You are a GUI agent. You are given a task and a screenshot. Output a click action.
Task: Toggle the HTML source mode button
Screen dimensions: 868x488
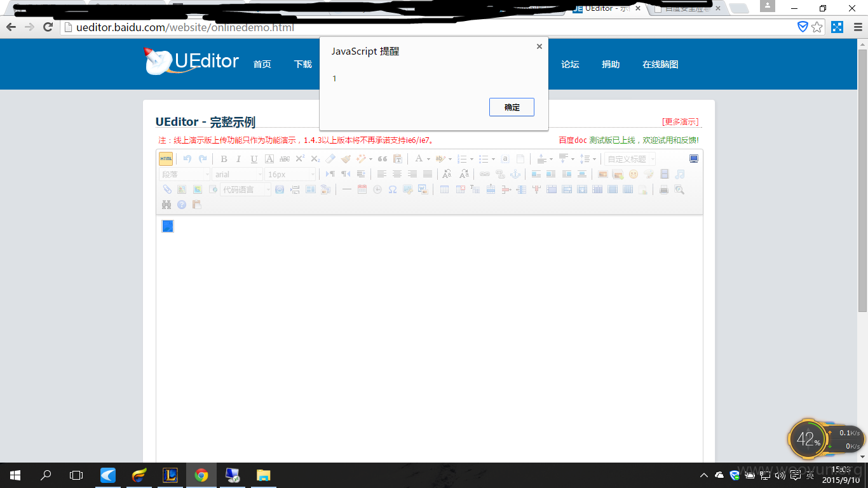pos(166,159)
